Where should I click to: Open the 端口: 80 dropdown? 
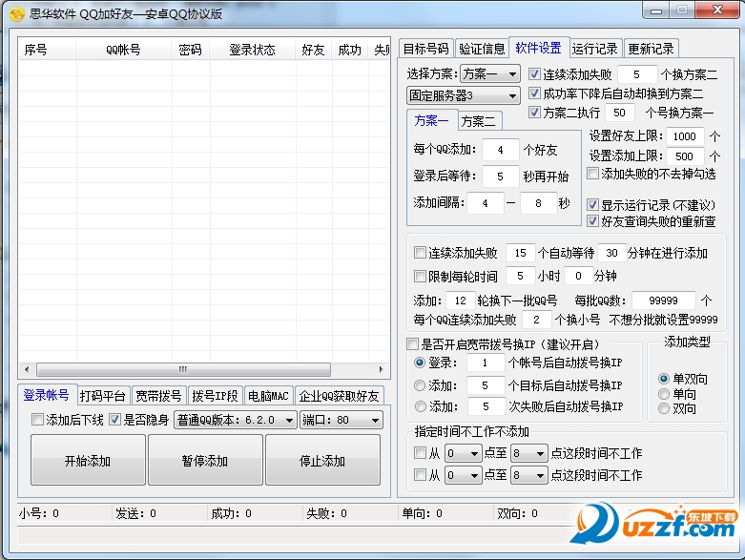(341, 420)
